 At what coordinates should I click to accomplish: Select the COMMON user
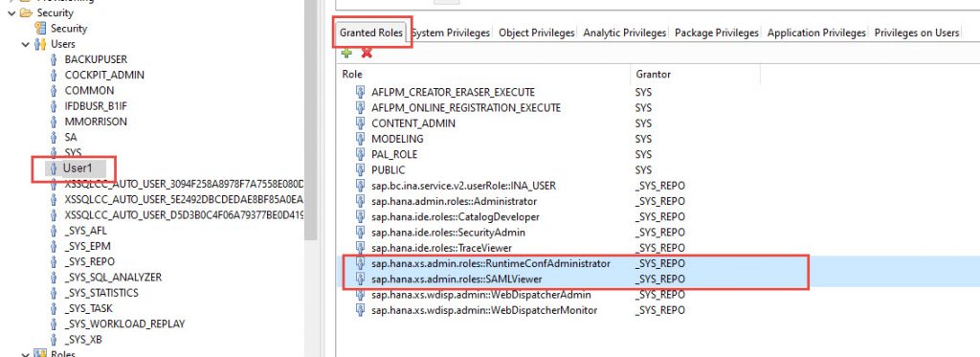point(89,91)
